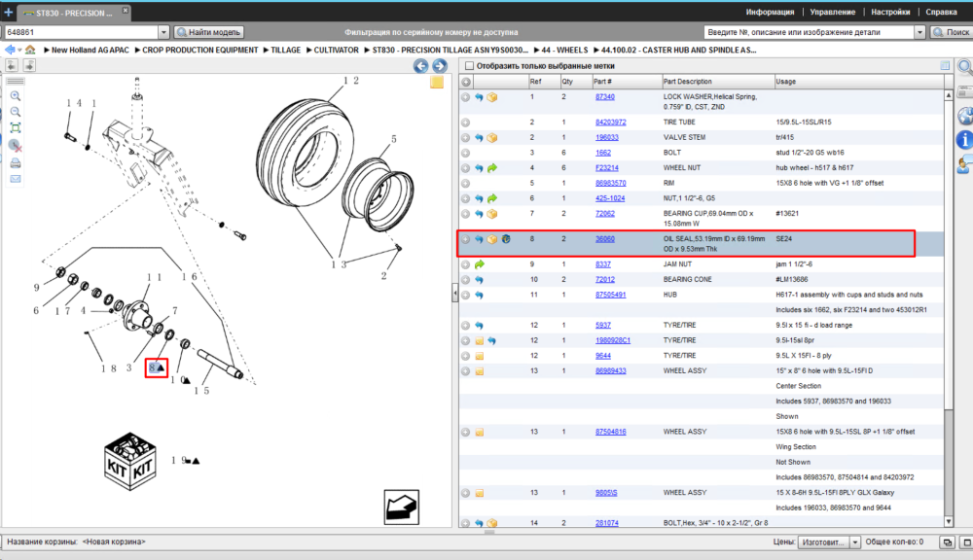Go to the next illustration with the blue right arrow
Viewport: 973px width, 560px height.
pyautogui.click(x=440, y=66)
